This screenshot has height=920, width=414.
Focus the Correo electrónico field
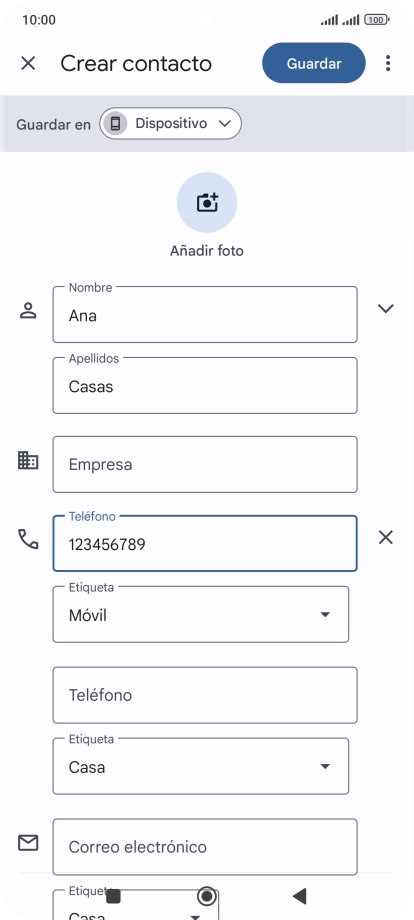[x=205, y=847]
